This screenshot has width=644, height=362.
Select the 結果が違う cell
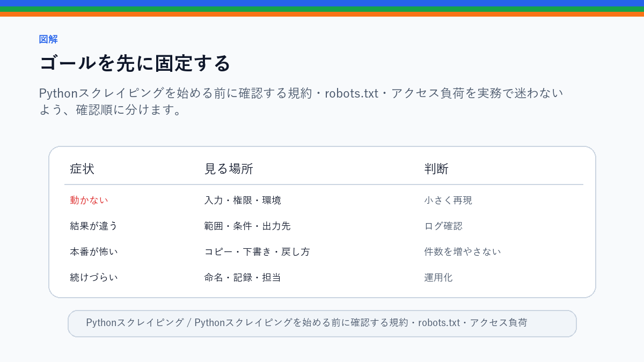[x=94, y=226]
